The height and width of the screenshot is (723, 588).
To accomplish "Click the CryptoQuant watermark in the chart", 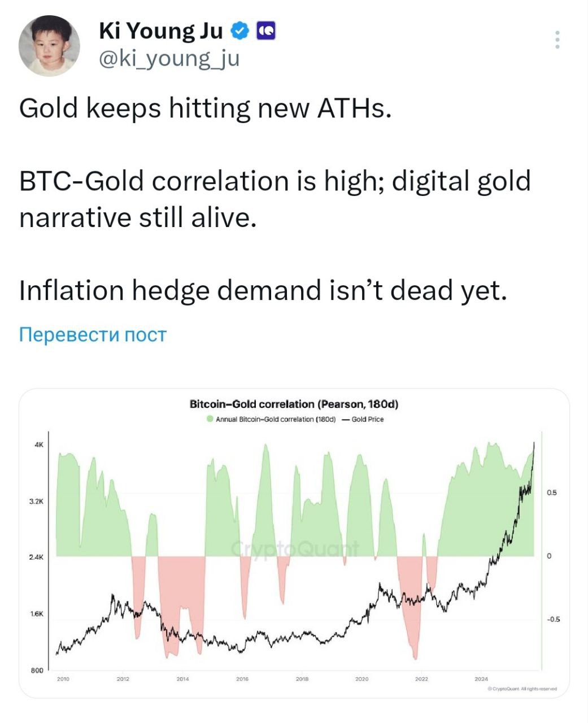I will pyautogui.click(x=295, y=548).
